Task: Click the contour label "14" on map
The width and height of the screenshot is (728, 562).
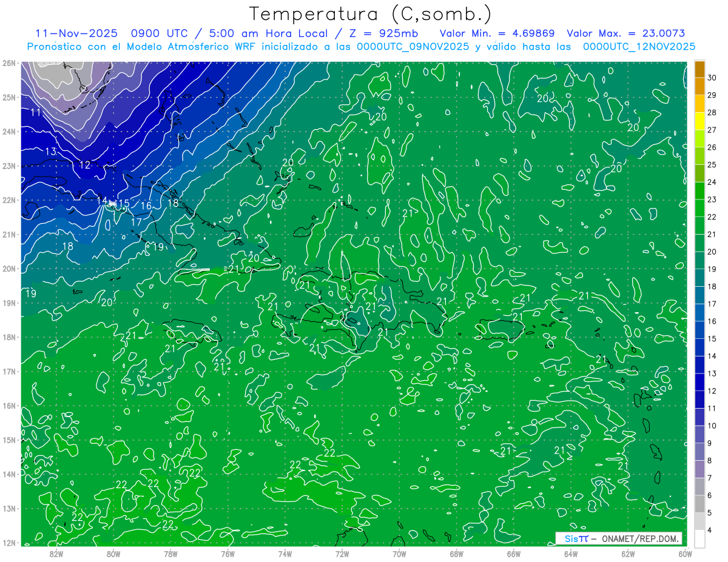Action: (x=103, y=201)
